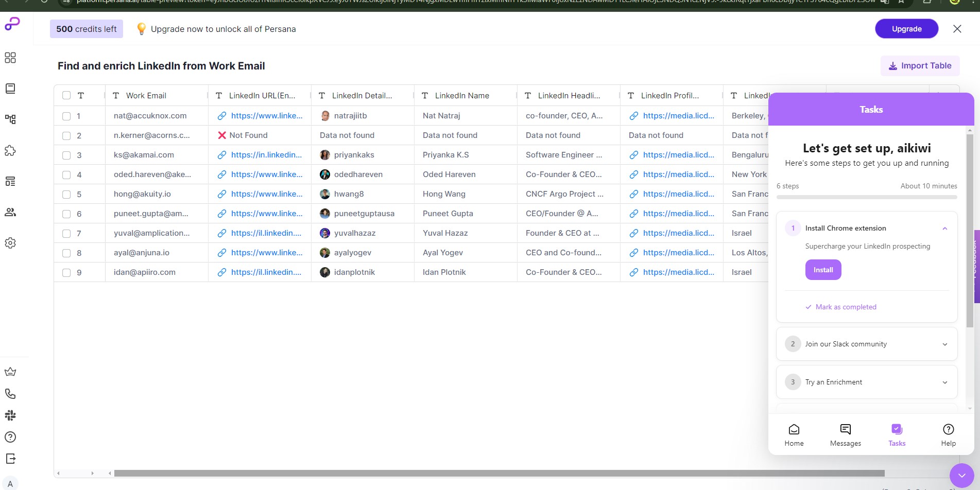Click the title 'Find and enrich LinkedIn from Work Email'
This screenshot has height=490, width=980.
tap(161, 66)
